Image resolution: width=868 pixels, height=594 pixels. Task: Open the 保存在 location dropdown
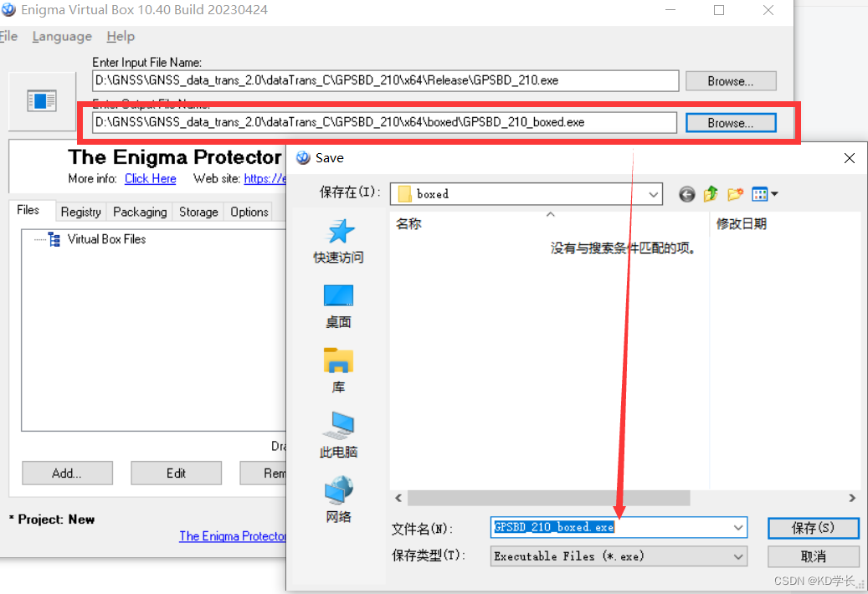pos(654,193)
